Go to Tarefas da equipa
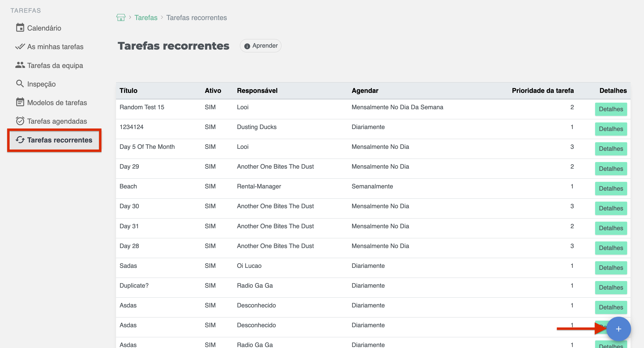This screenshot has height=348, width=644. pyautogui.click(x=55, y=65)
